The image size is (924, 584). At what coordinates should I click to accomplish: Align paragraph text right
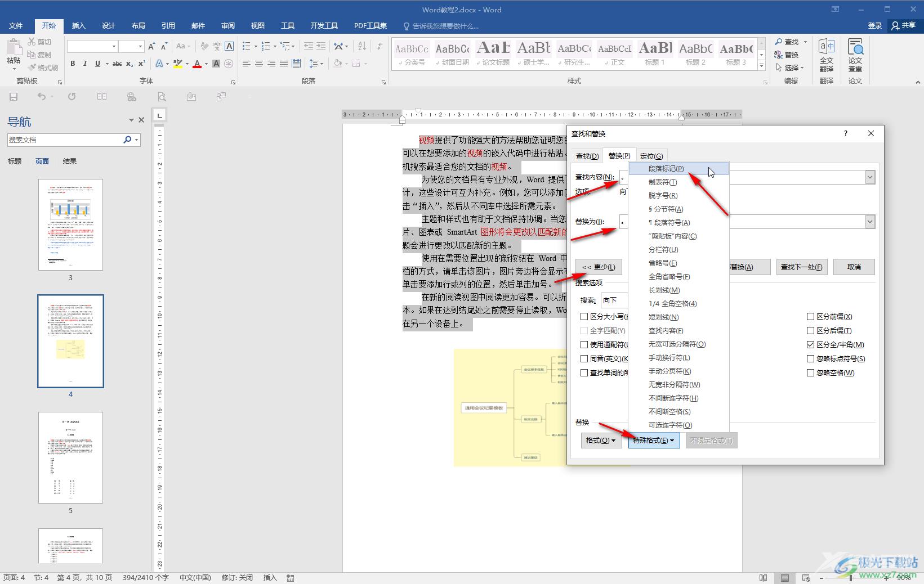271,64
